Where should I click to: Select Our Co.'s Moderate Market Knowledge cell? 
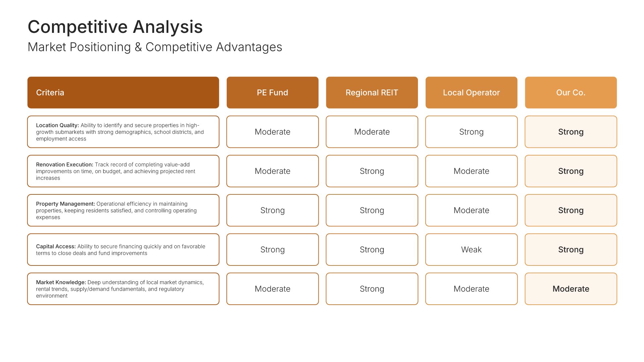[x=571, y=289]
